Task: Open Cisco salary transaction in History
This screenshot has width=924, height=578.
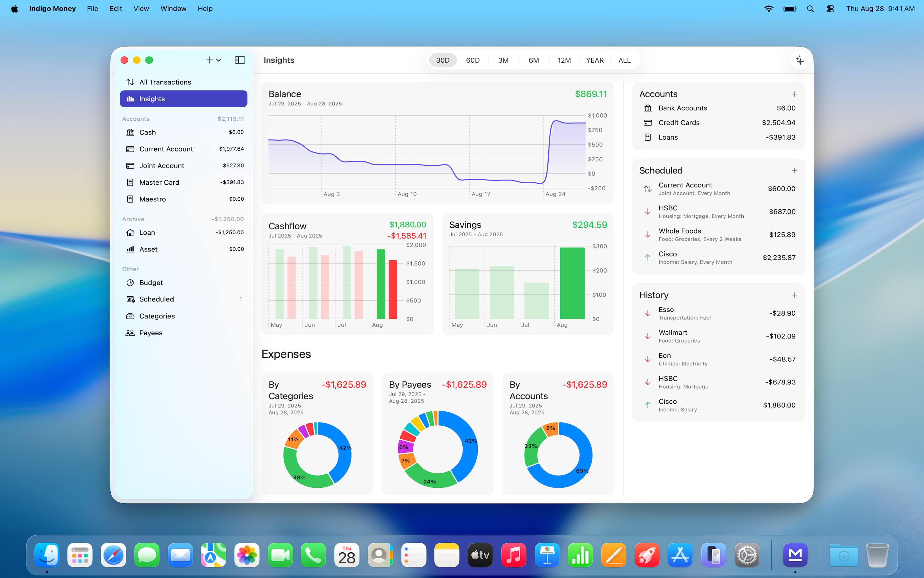Action: coord(718,405)
